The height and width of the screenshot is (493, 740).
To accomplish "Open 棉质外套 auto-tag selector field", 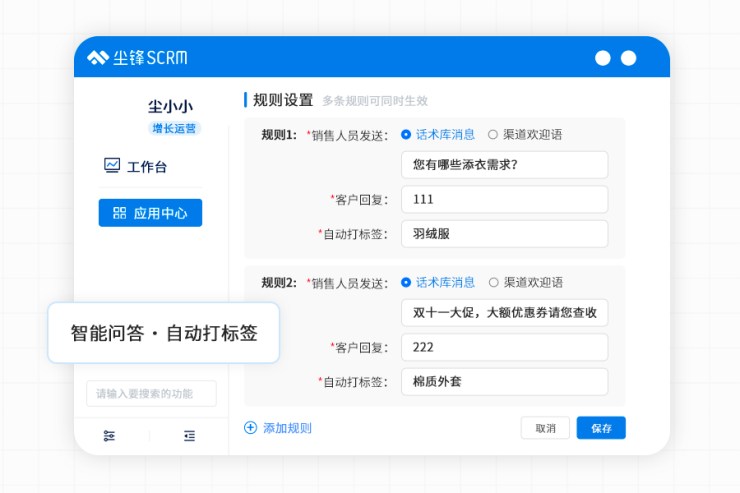I will click(x=504, y=381).
